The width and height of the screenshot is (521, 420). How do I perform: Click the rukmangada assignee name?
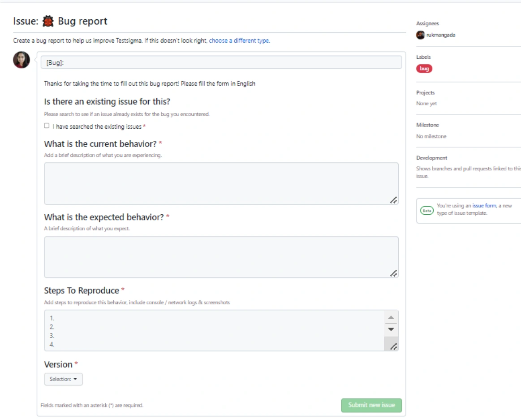(x=441, y=35)
